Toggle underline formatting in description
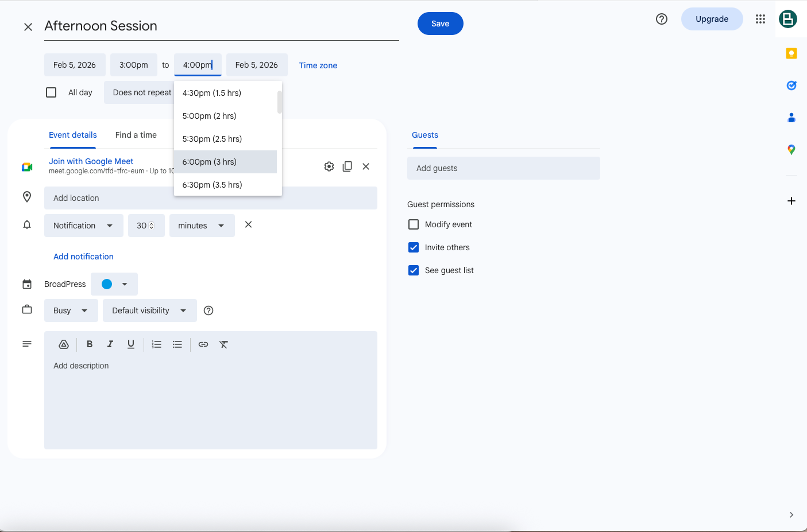Image resolution: width=807 pixels, height=532 pixels. pos(131,344)
